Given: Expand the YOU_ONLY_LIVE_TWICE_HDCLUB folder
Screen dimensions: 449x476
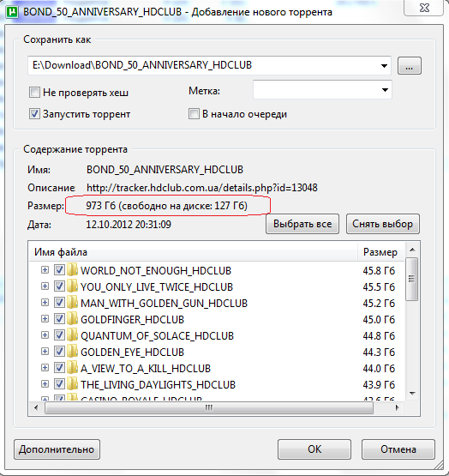Looking at the screenshot, I should point(45,286).
